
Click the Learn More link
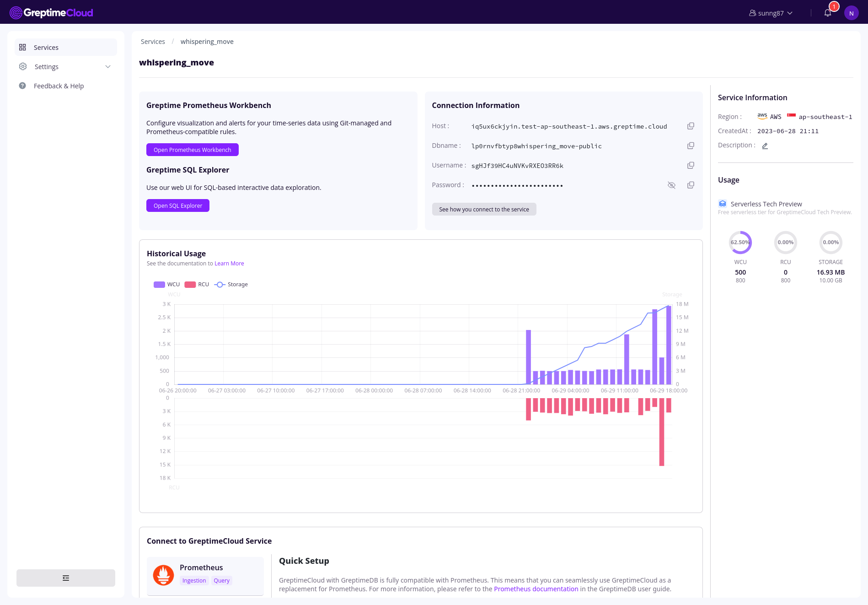(x=229, y=264)
